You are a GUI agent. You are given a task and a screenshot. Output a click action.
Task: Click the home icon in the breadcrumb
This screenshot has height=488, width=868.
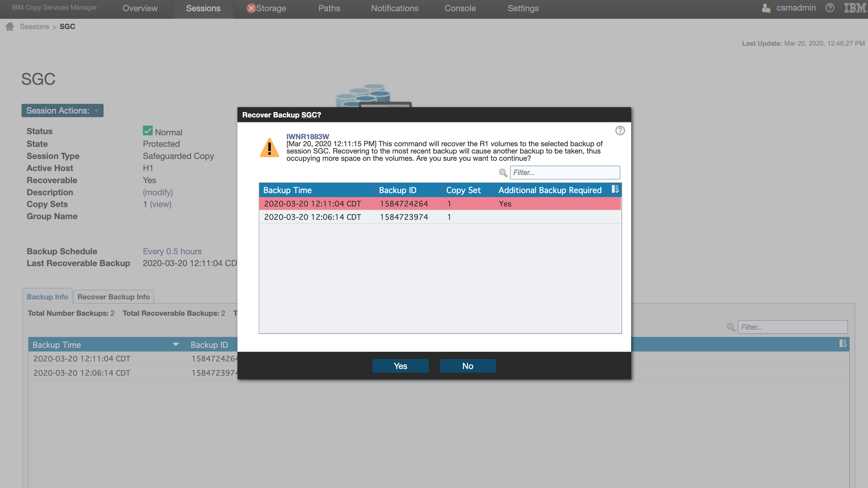click(x=10, y=26)
